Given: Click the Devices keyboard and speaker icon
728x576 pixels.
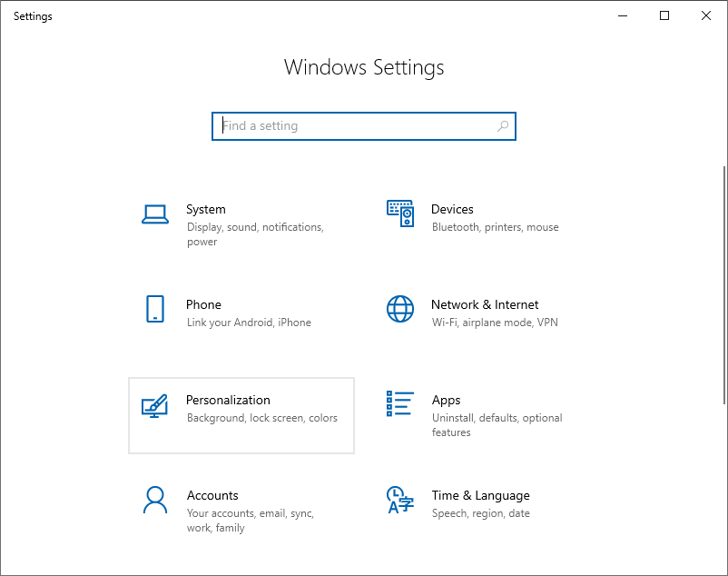Looking at the screenshot, I should (x=400, y=214).
